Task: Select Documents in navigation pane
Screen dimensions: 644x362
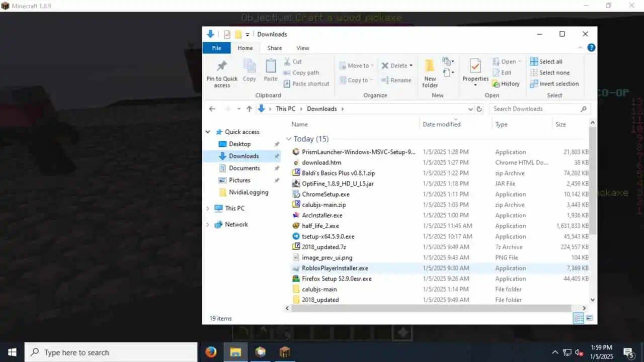Action: coord(244,168)
